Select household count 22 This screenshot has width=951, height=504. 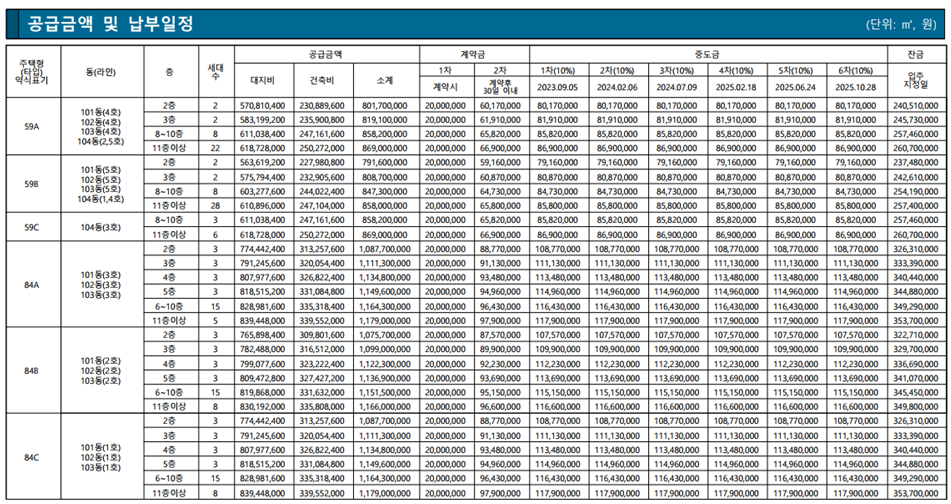[x=215, y=149]
